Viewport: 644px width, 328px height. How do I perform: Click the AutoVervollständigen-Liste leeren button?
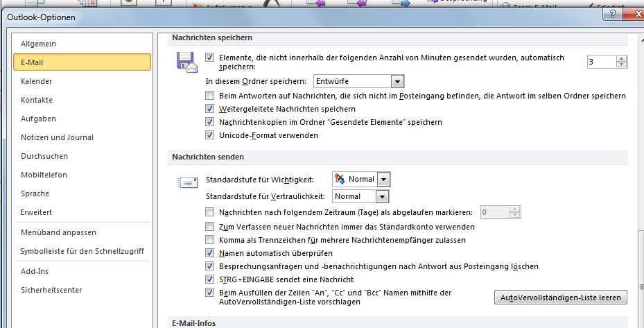pyautogui.click(x=561, y=297)
